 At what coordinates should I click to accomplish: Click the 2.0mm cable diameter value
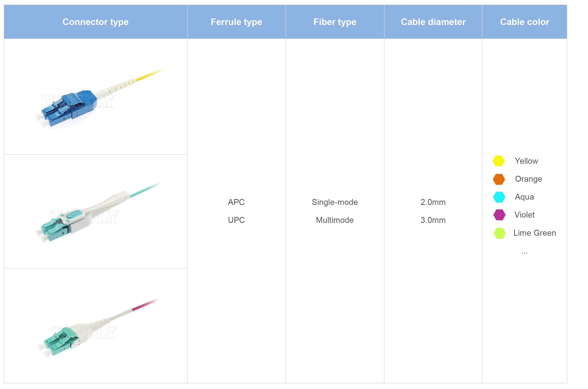pyautogui.click(x=433, y=202)
